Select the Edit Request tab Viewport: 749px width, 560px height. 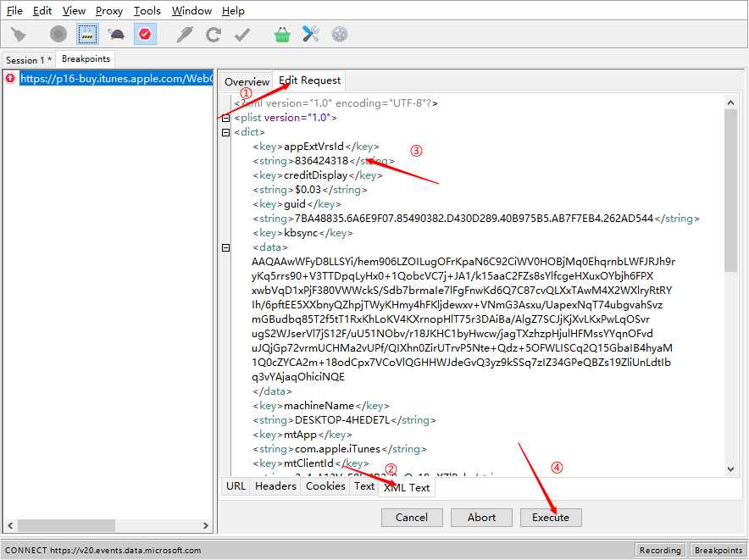pyautogui.click(x=309, y=80)
